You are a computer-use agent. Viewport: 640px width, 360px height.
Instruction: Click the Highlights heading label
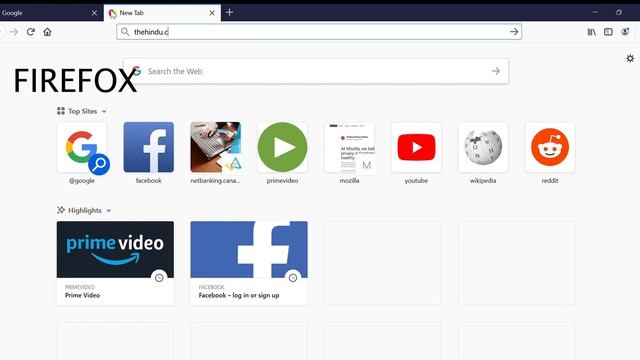pos(85,211)
